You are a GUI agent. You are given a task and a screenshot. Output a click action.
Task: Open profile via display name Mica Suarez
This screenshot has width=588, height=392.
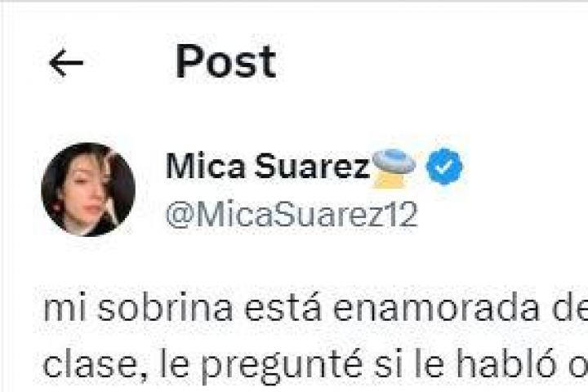click(268, 166)
